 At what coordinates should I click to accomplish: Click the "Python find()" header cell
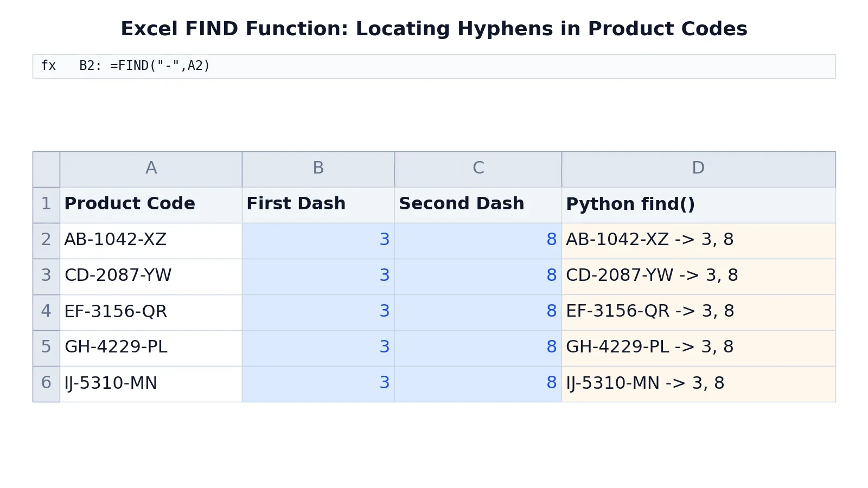[x=698, y=205]
